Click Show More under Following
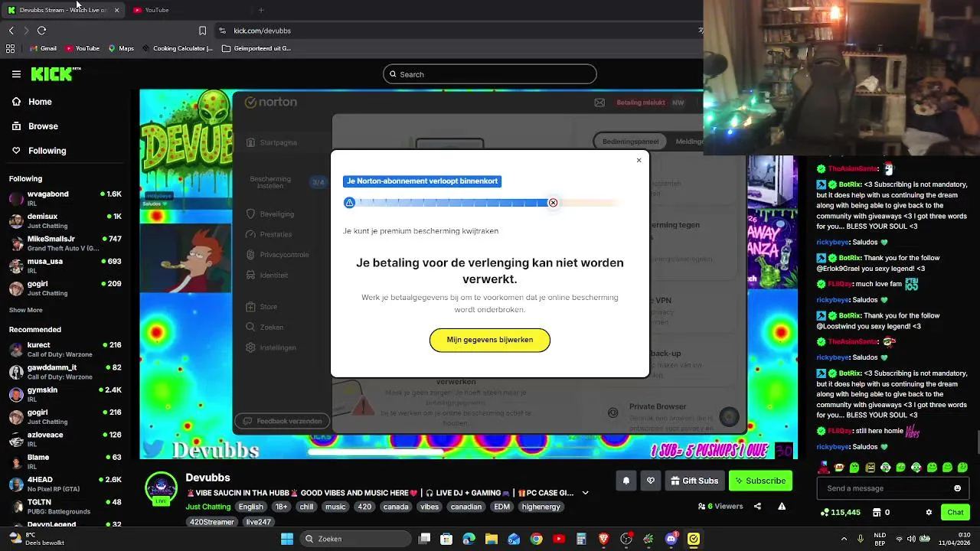Screen dimensions: 980x551 pyautogui.click(x=26, y=310)
